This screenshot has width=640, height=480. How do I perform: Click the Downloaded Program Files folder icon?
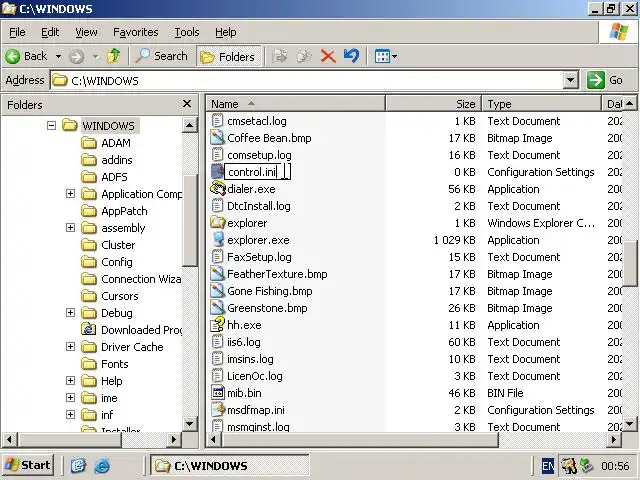click(x=89, y=329)
